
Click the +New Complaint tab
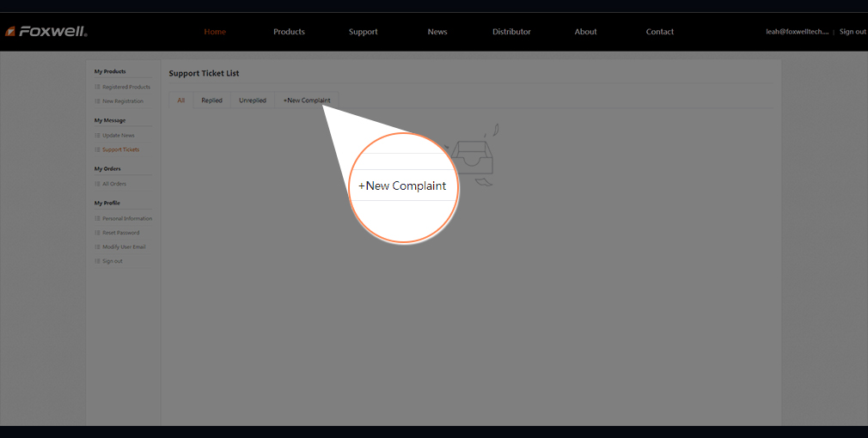307,100
